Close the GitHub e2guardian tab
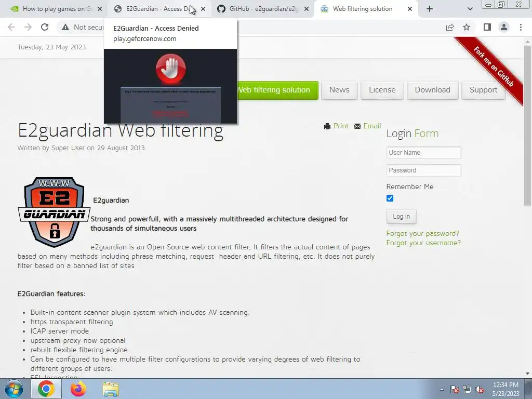Viewport: 532px width, 399px height. click(307, 9)
